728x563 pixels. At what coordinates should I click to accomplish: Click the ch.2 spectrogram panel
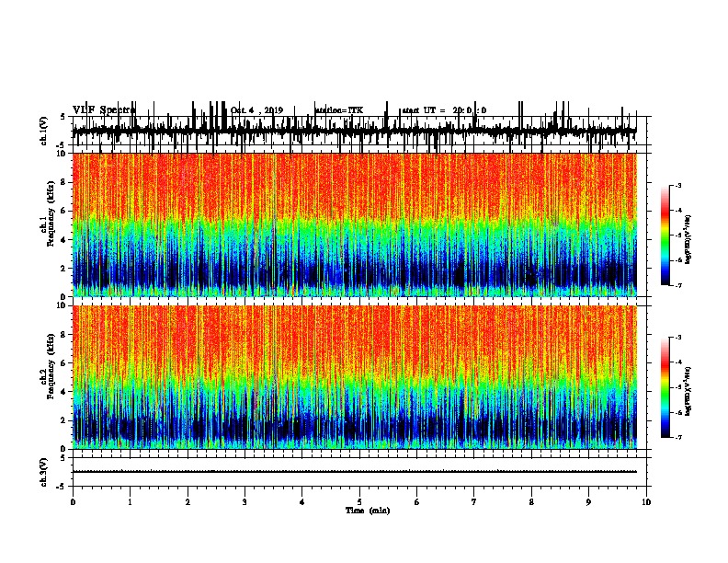(355, 377)
